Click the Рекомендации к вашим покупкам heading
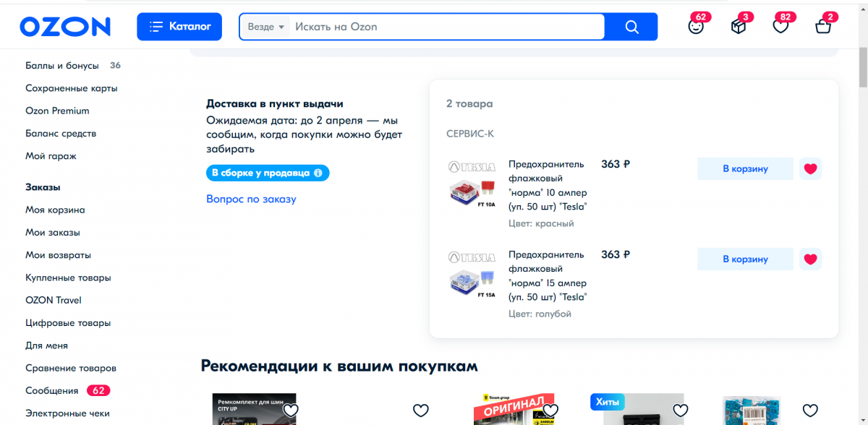Viewport: 868px width, 425px height. pyautogui.click(x=339, y=366)
